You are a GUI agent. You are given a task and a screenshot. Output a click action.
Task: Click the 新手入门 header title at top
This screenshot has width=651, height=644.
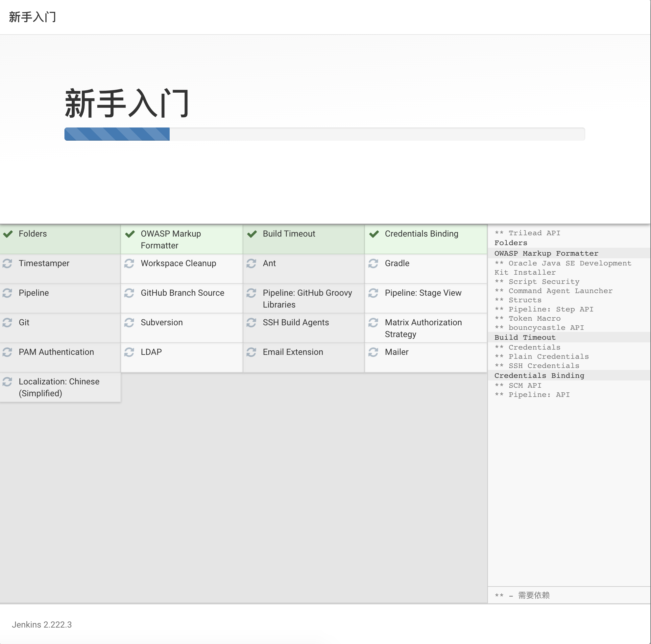[x=32, y=17]
